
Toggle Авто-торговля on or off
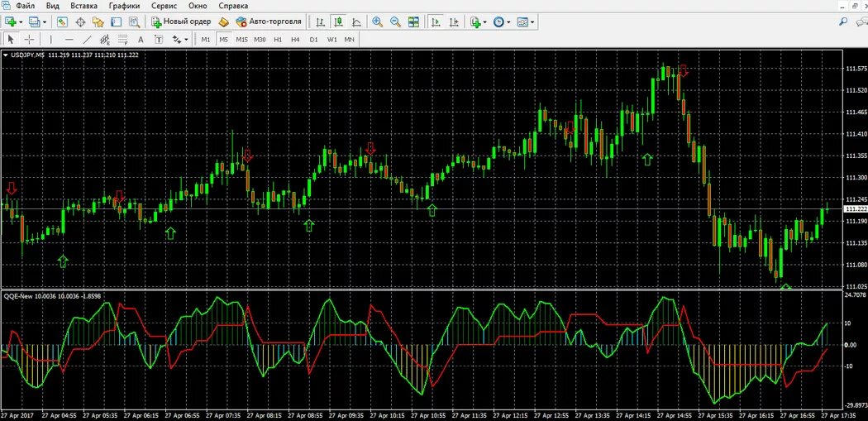click(x=269, y=22)
